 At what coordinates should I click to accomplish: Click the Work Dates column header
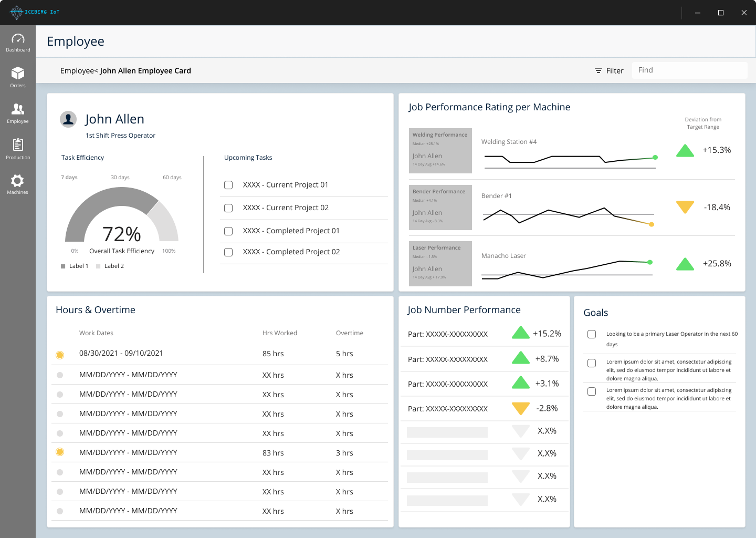pyautogui.click(x=96, y=333)
